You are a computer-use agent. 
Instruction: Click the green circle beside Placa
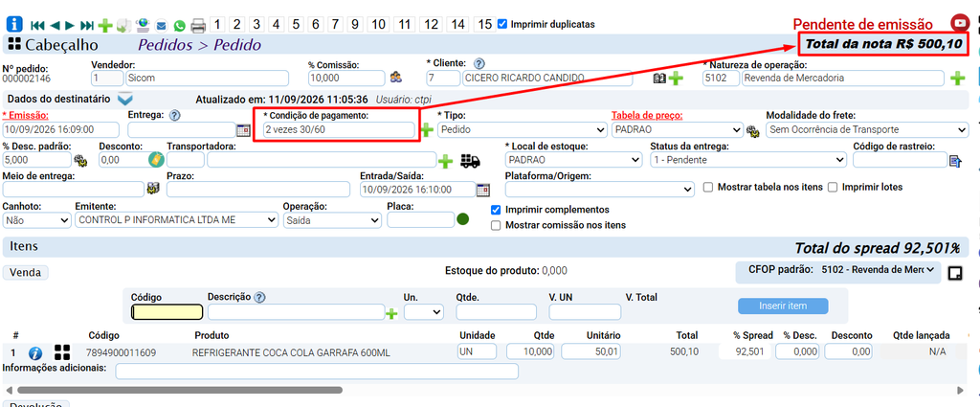click(x=462, y=219)
